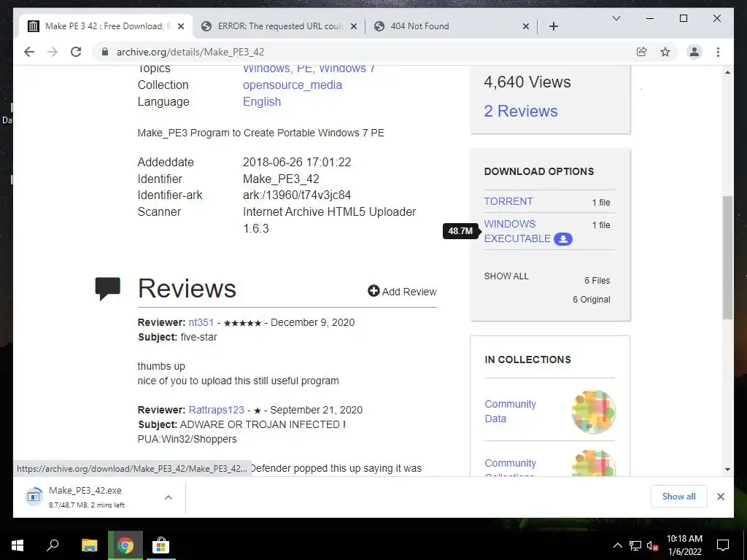Click scrollbar up arrow
This screenshot has width=747, height=560.
click(727, 72)
